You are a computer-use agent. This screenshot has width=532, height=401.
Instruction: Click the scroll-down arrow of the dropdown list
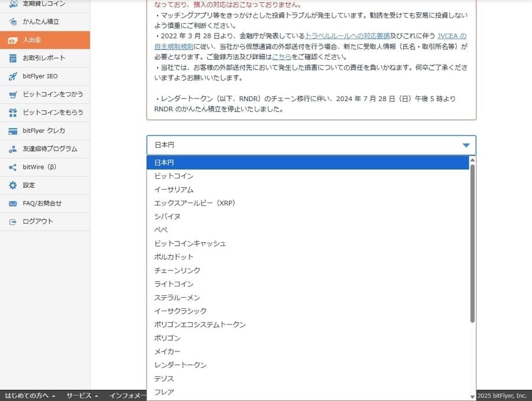click(472, 397)
